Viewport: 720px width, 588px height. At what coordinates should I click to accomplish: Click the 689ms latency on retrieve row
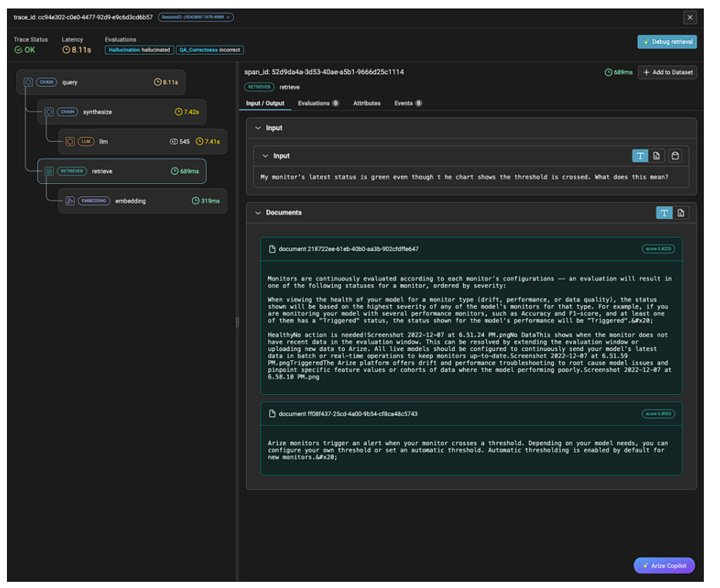(185, 171)
